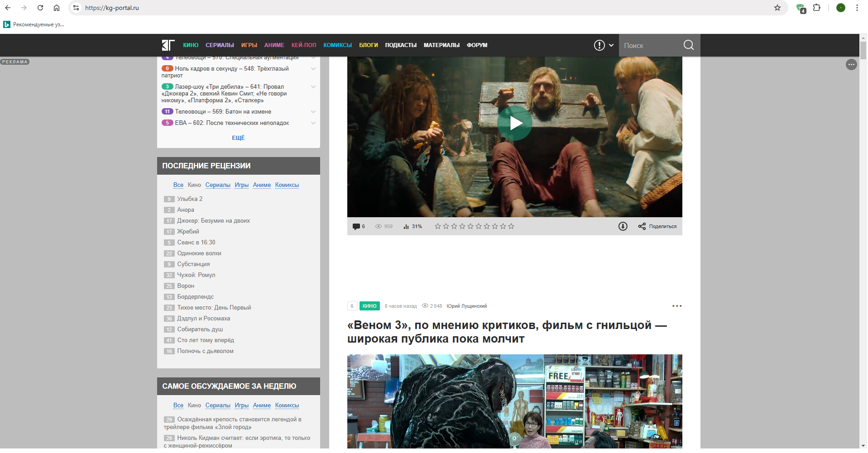Expand the Ноль кадров в секунду 548 entry
The image size is (868, 453).
point(313,69)
